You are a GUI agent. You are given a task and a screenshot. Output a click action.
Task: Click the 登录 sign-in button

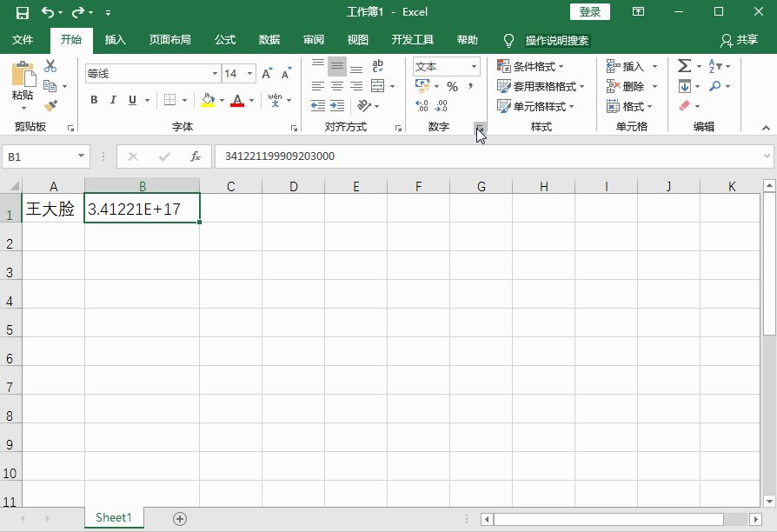point(589,11)
